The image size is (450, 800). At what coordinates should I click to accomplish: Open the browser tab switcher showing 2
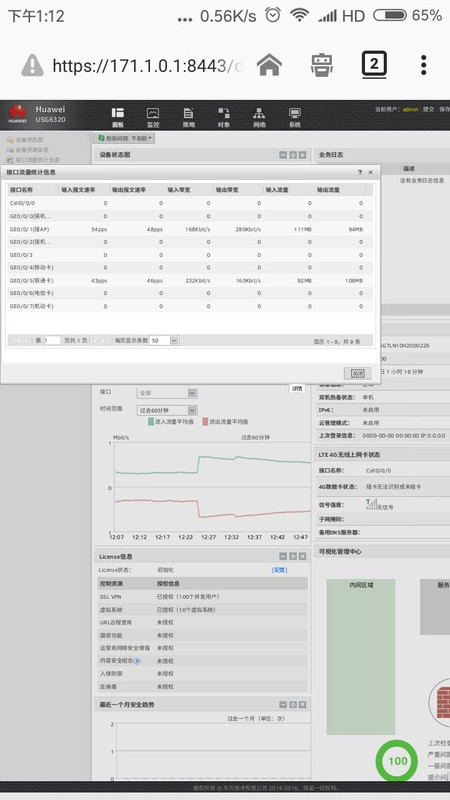374,65
